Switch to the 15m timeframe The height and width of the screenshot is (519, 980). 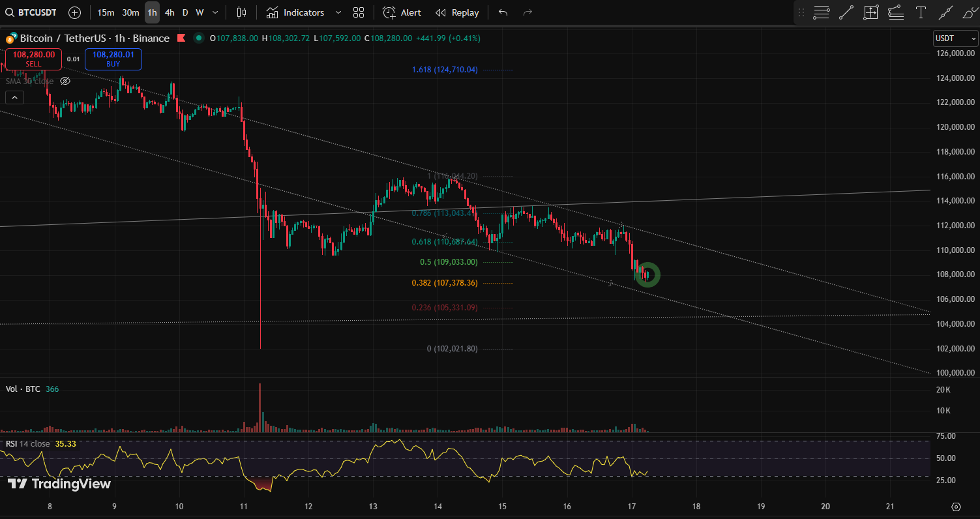[106, 12]
